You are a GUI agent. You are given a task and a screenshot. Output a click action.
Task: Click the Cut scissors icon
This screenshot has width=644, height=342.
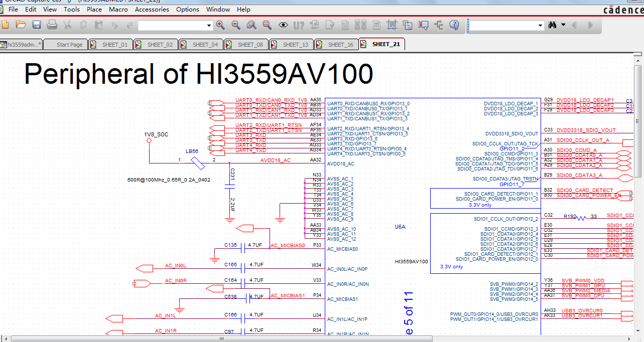67,25
